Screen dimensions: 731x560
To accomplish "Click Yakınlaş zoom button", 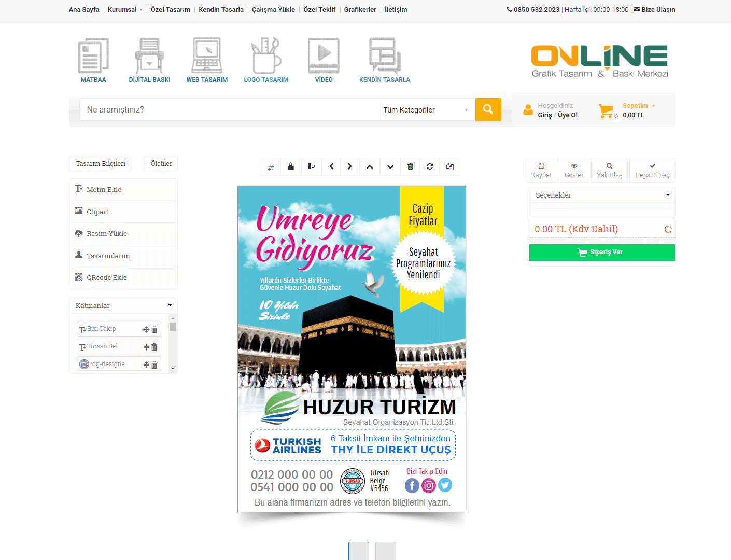I will (x=609, y=170).
